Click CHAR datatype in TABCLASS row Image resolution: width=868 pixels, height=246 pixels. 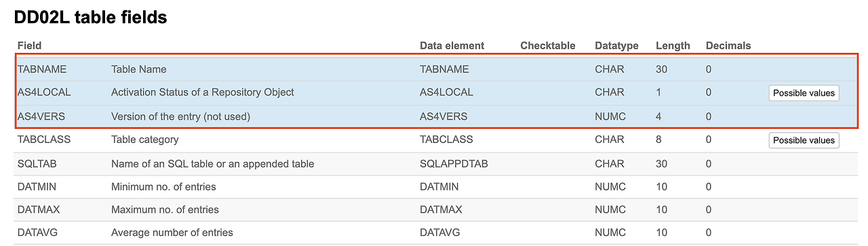pyautogui.click(x=610, y=140)
